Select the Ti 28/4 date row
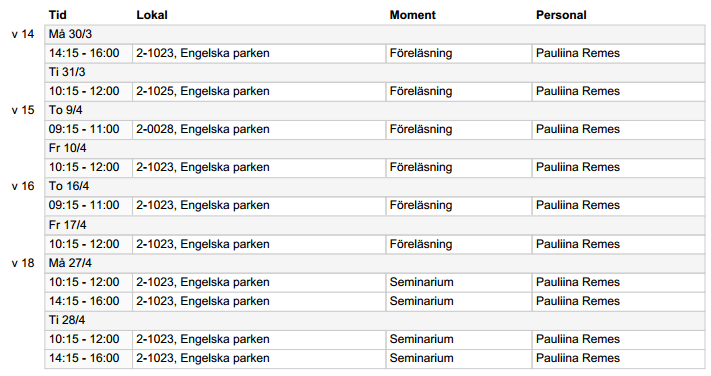The height and width of the screenshot is (376, 711). pos(375,321)
